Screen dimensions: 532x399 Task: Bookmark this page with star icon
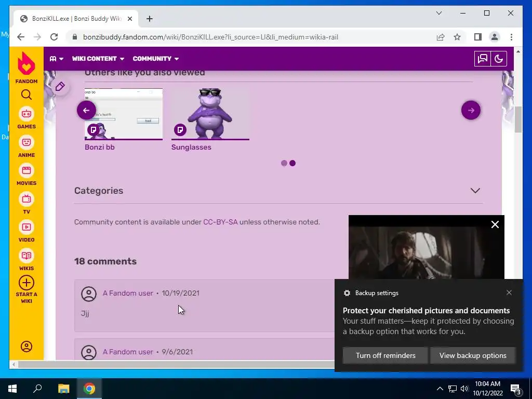[x=457, y=37]
